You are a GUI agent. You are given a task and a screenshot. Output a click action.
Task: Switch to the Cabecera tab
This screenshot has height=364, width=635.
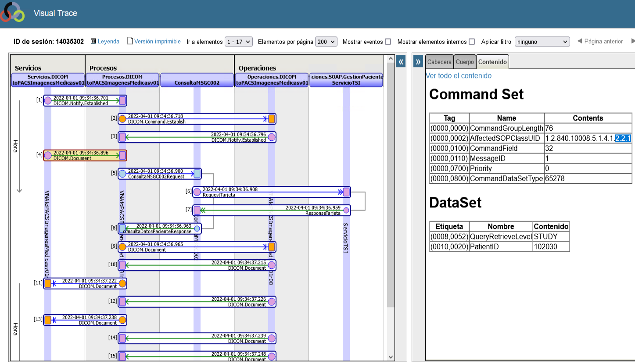(439, 62)
